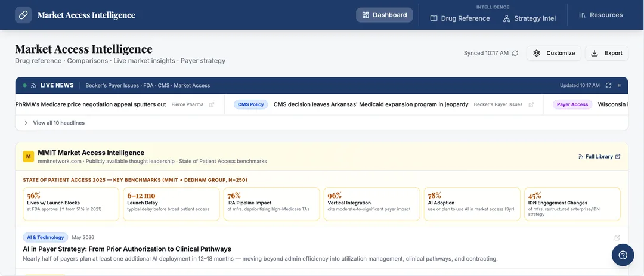Export the dashboard data
This screenshot has width=644, height=276.
pos(606,54)
